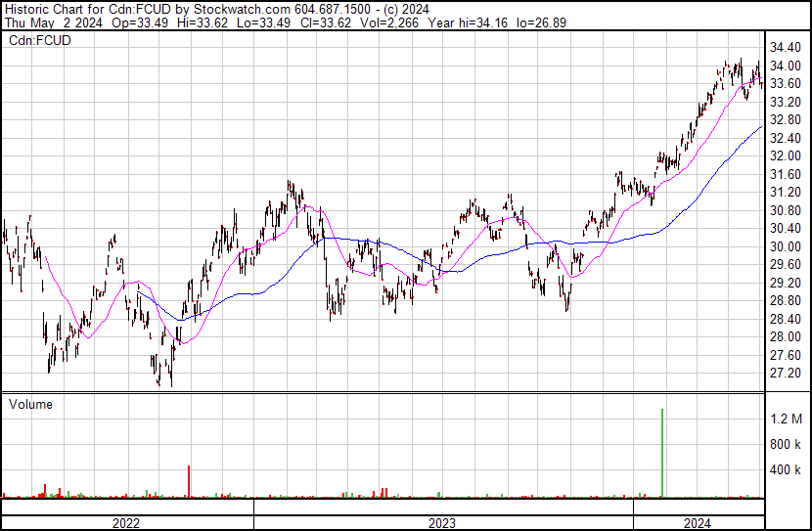Click the (c) 2024 copyright text

pos(406,10)
